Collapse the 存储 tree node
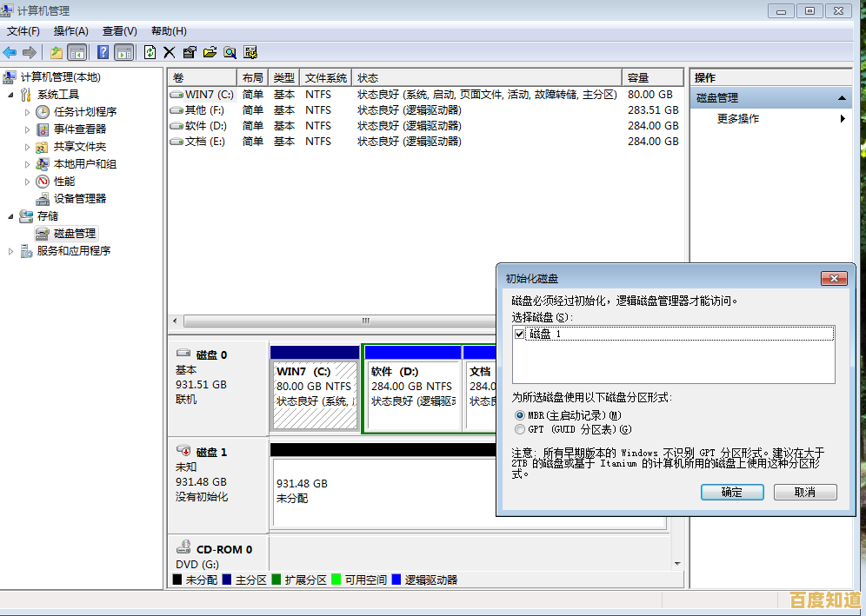This screenshot has height=616, width=866. (x=10, y=215)
